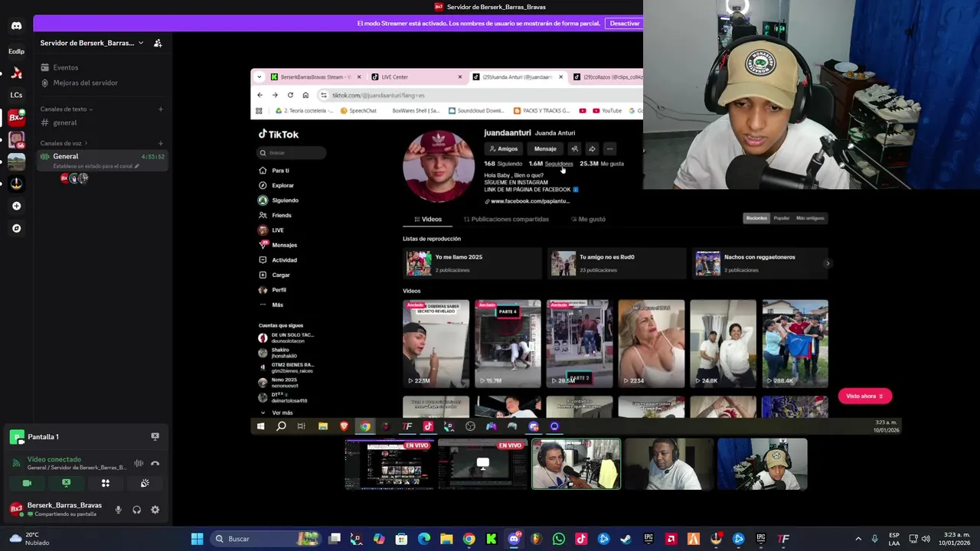Viewport: 980px width, 551px height.
Task: Open playlist Tu amigo no es Rud0
Action: click(x=617, y=263)
